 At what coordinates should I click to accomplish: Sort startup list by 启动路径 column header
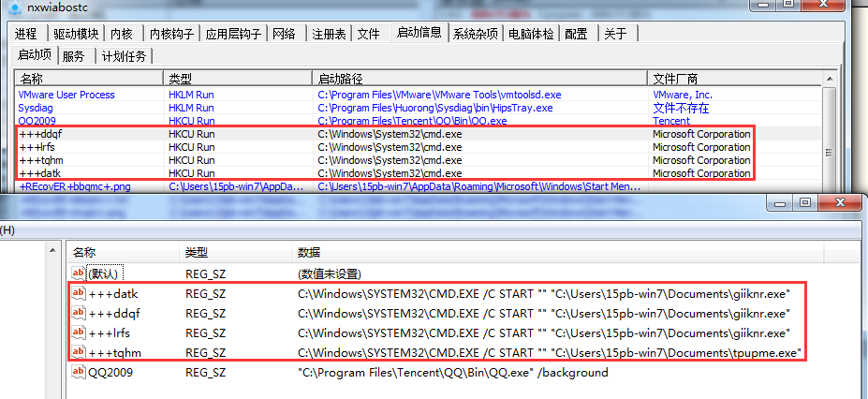(x=341, y=78)
